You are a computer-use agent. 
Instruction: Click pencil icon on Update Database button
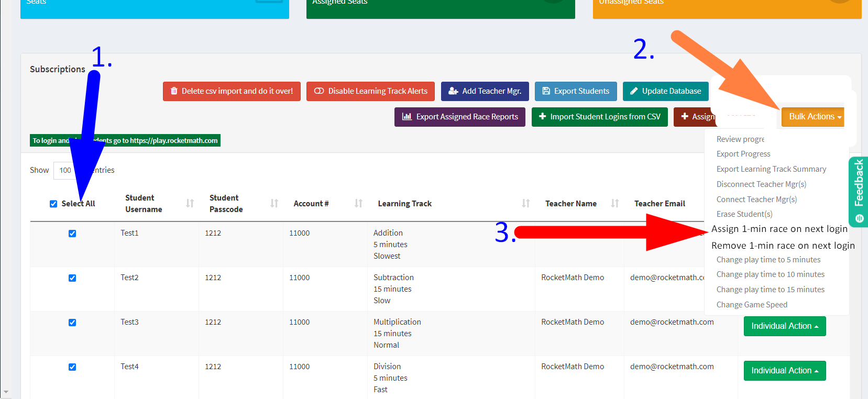(634, 91)
